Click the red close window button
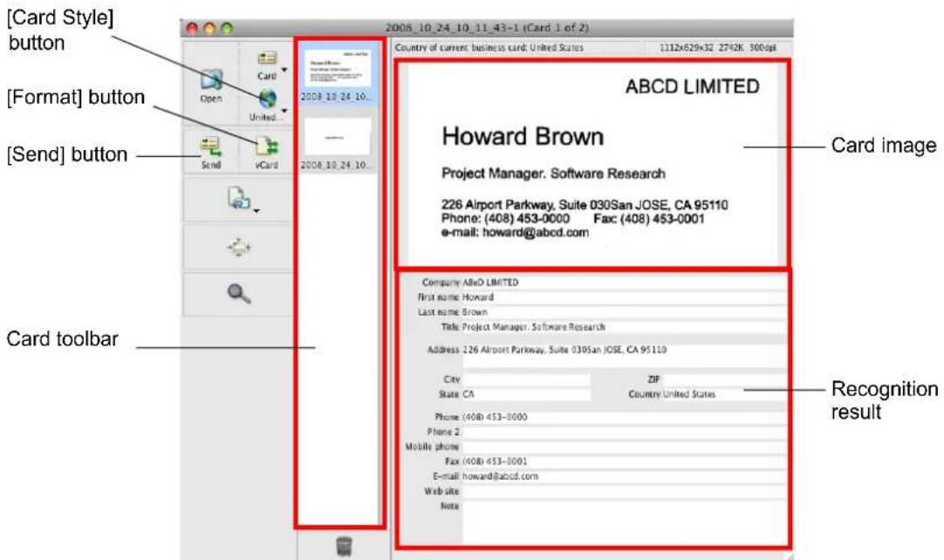 click(x=192, y=28)
